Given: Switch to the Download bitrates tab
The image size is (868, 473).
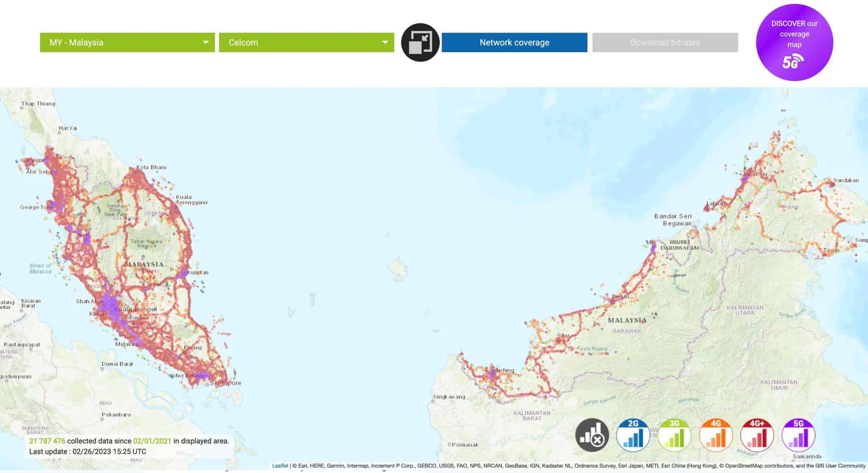Looking at the screenshot, I should coord(665,42).
